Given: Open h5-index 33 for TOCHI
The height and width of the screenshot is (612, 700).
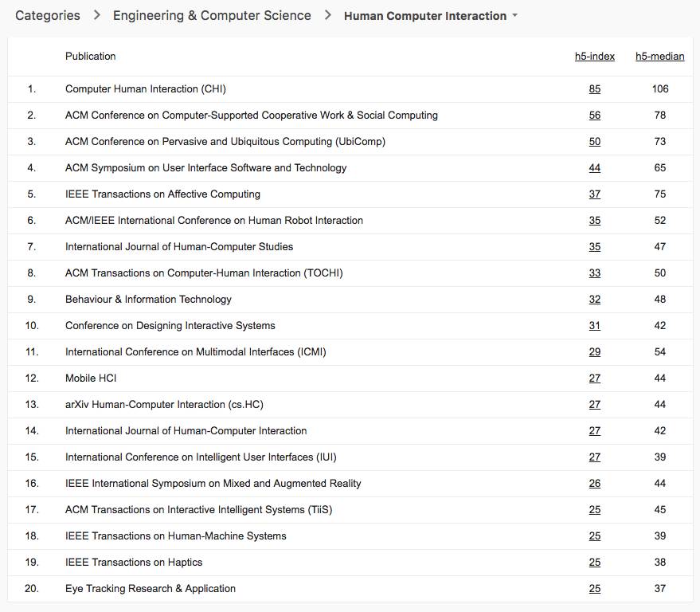Looking at the screenshot, I should coord(595,273).
